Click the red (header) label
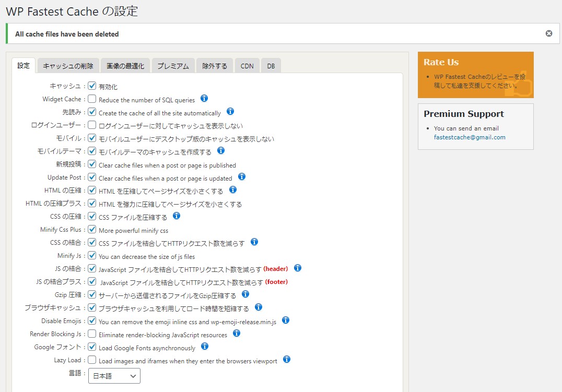The image size is (562, 392). [276, 269]
